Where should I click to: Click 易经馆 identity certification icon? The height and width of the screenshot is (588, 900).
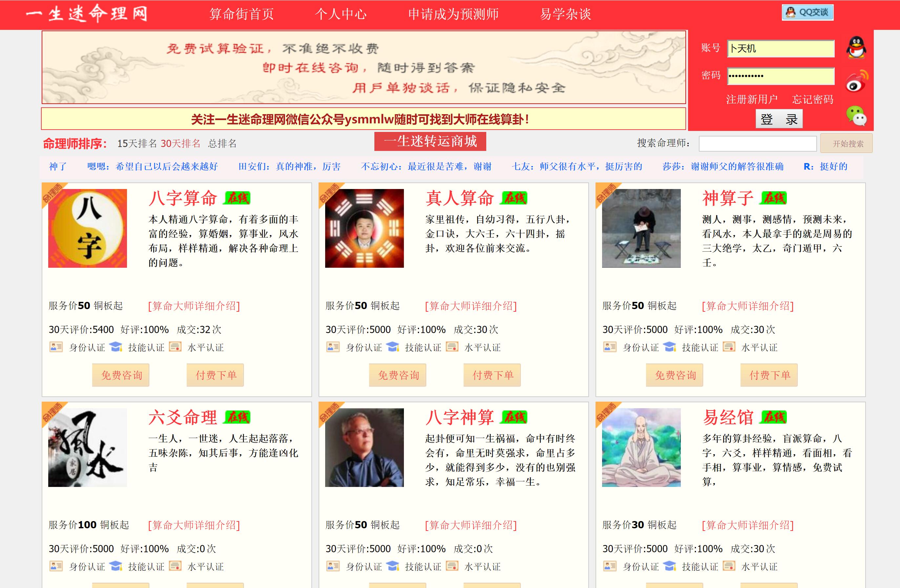point(610,566)
